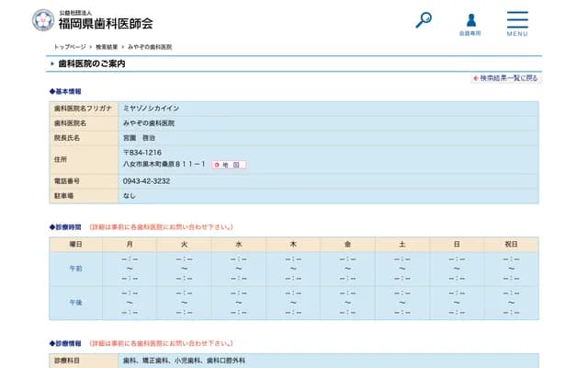Click the 福岡県歯科医師会 site title text
This screenshot has height=368, width=588.
(x=106, y=23)
